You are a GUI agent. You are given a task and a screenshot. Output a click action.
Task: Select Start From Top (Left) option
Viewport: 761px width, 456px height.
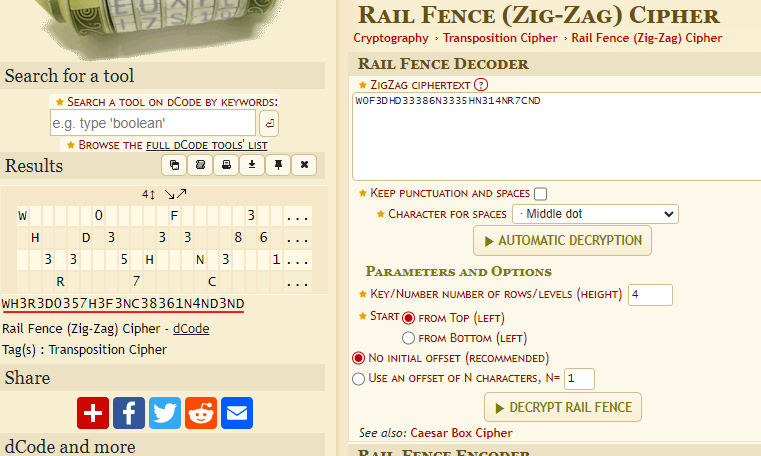[x=408, y=318]
